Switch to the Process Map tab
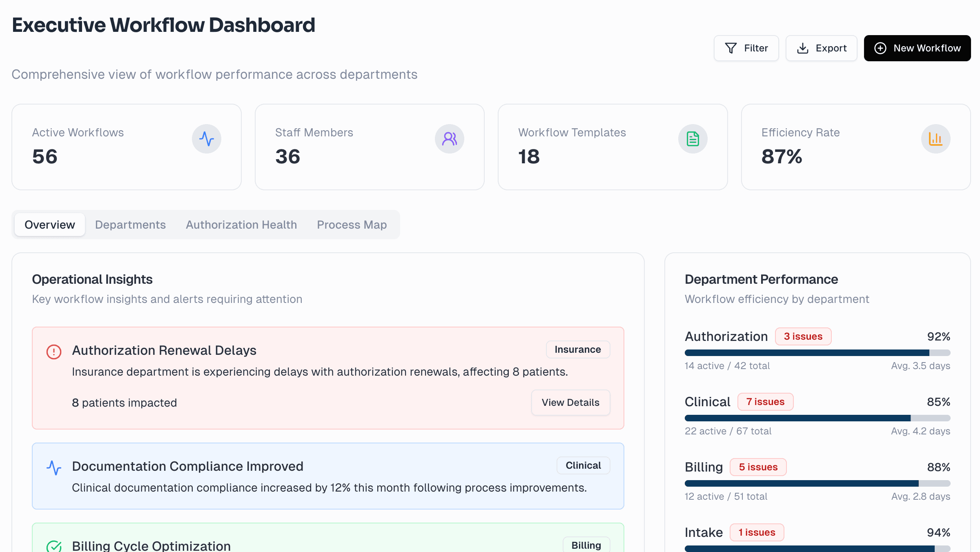Viewport: 980px width, 552px height. click(x=352, y=225)
